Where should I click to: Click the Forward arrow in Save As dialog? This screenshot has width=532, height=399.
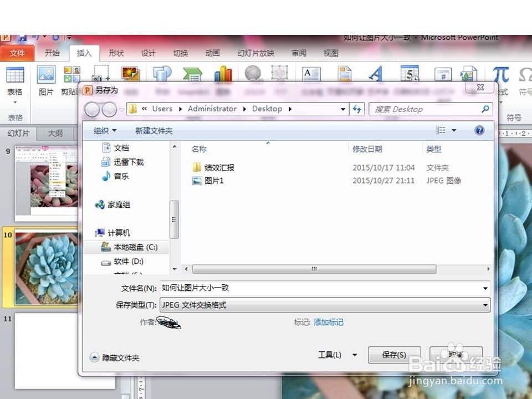[109, 109]
